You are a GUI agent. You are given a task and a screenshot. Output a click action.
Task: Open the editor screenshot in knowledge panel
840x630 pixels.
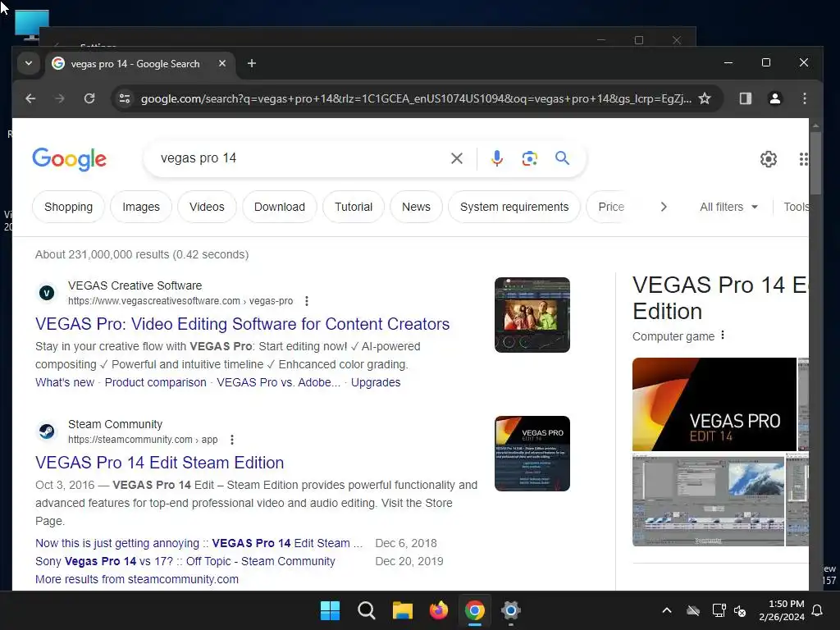coord(708,500)
